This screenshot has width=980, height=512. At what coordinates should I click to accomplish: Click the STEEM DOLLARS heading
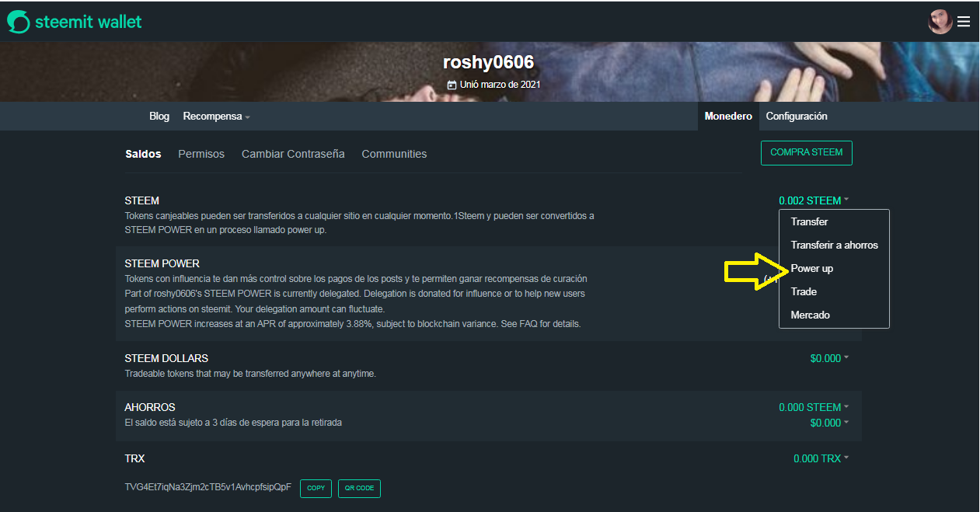point(166,359)
